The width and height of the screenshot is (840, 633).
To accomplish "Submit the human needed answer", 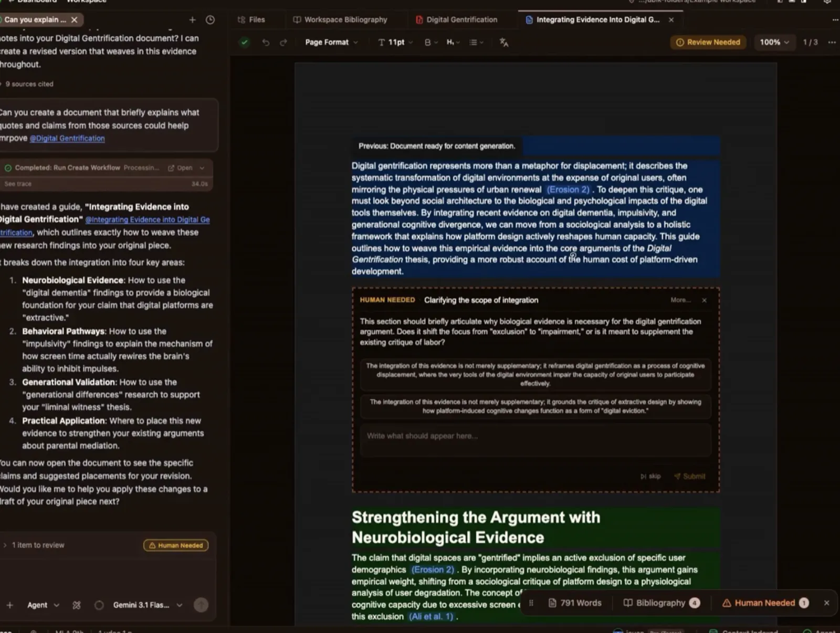I will [x=690, y=477].
